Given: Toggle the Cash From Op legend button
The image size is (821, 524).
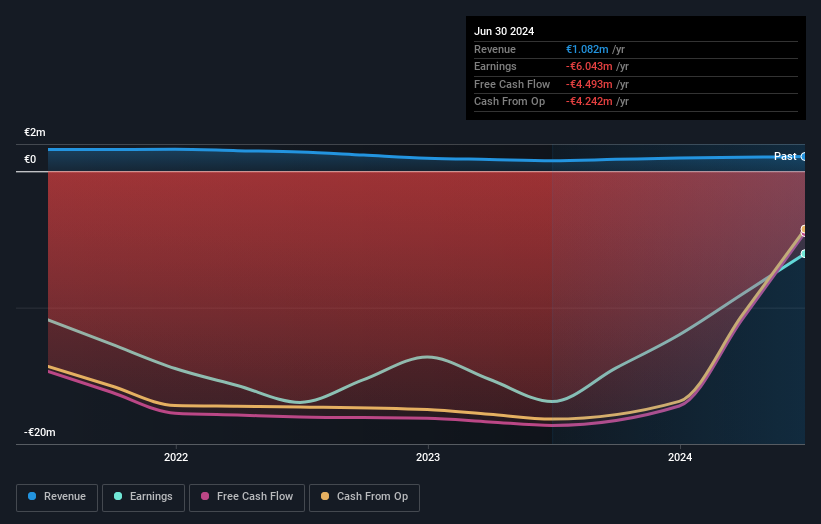Looking at the screenshot, I should coord(364,497).
